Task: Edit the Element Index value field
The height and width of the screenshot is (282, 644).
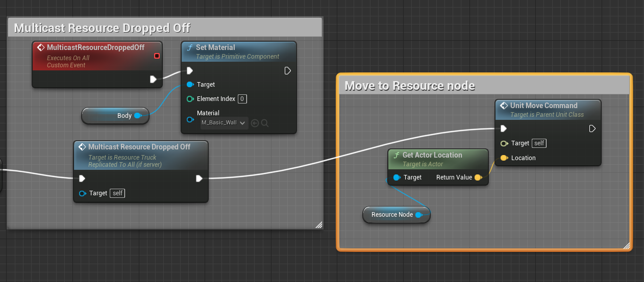Action: pyautogui.click(x=242, y=99)
